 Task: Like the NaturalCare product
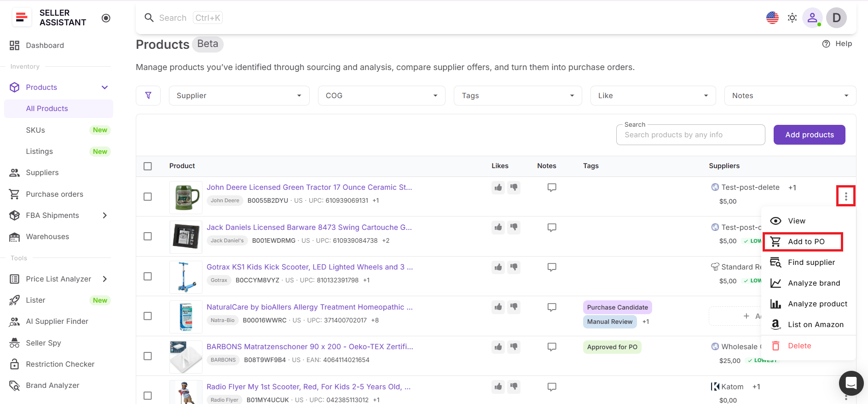(498, 307)
